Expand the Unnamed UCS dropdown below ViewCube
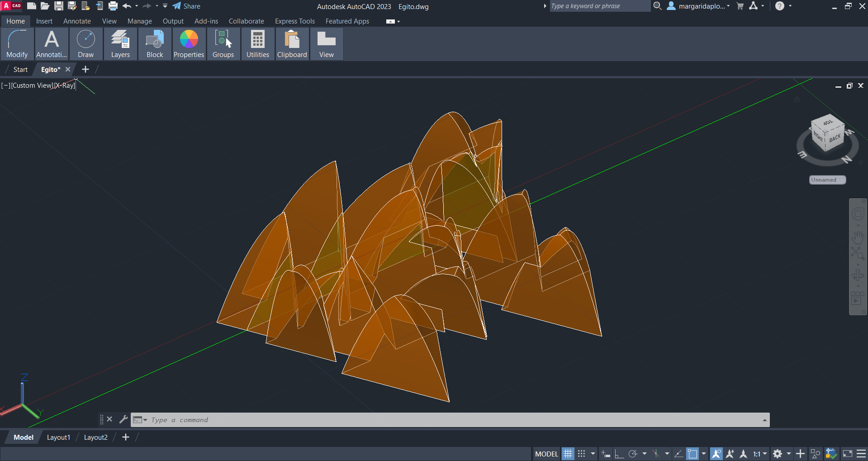Viewport: 868px width, 461px height. 827,180
